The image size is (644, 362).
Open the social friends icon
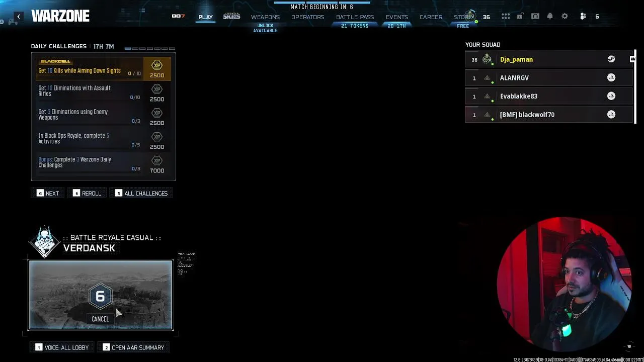point(583,17)
